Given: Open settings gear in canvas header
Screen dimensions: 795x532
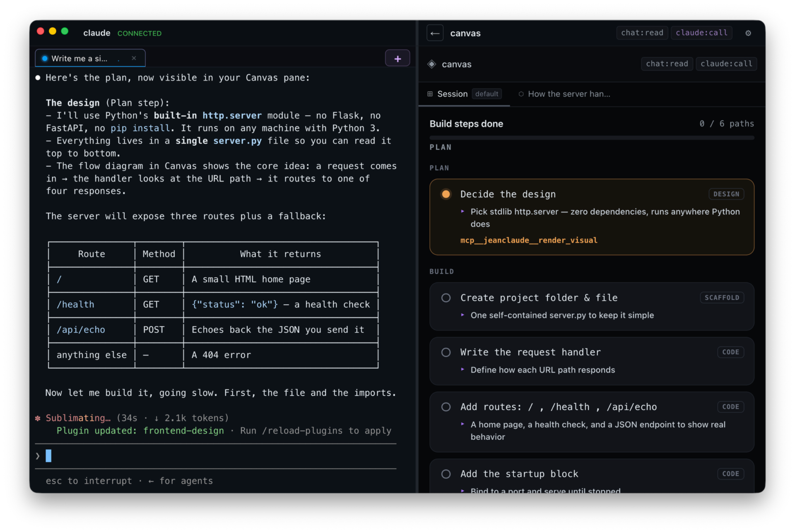Looking at the screenshot, I should coord(748,33).
